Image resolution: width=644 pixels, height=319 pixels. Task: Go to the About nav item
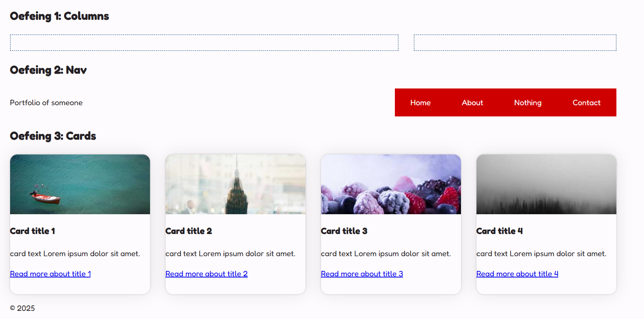coord(472,103)
